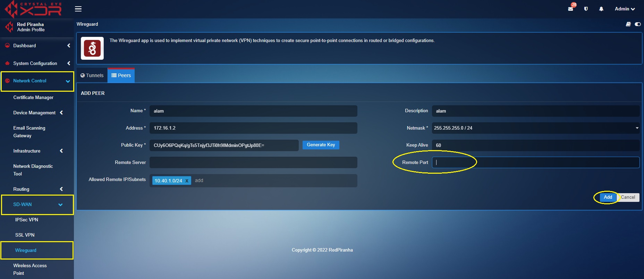644x279 pixels.
Task: Expand the System Configuration chevron
Action: [x=69, y=63]
